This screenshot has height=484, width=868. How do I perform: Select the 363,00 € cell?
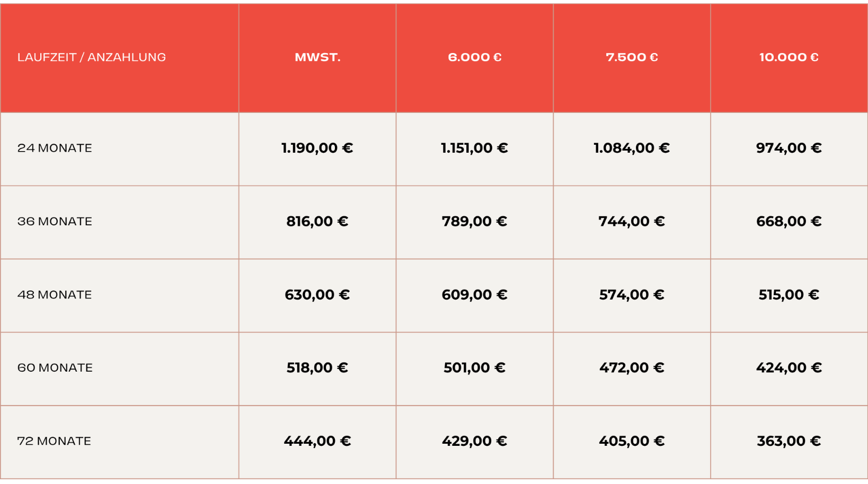pyautogui.click(x=789, y=442)
